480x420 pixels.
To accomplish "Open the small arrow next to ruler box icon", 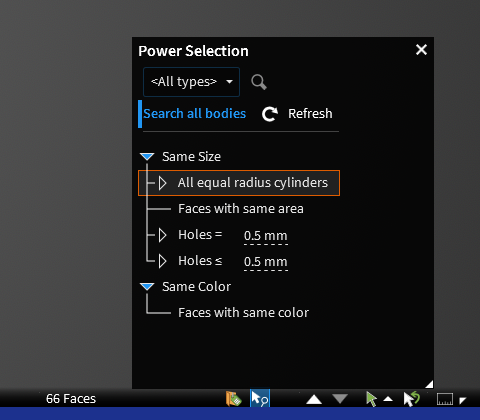I will [x=462, y=400].
